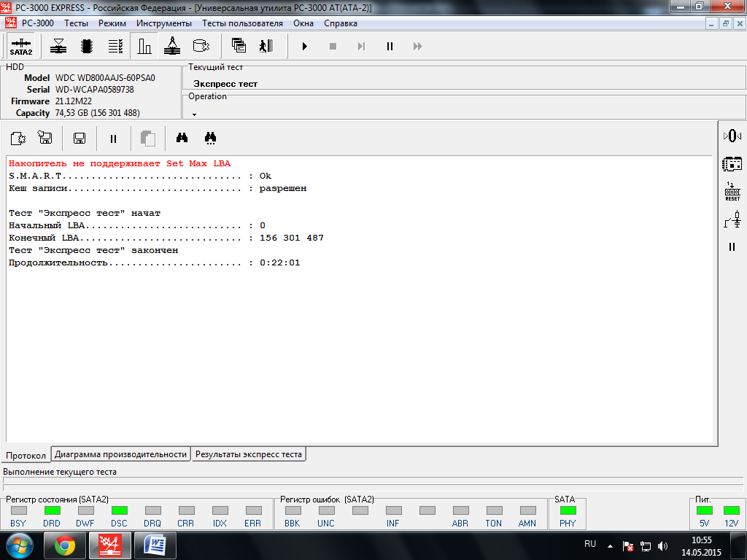Click the red warning line about Set Max LBA
Viewport: 747px width, 560px height.
(120, 163)
